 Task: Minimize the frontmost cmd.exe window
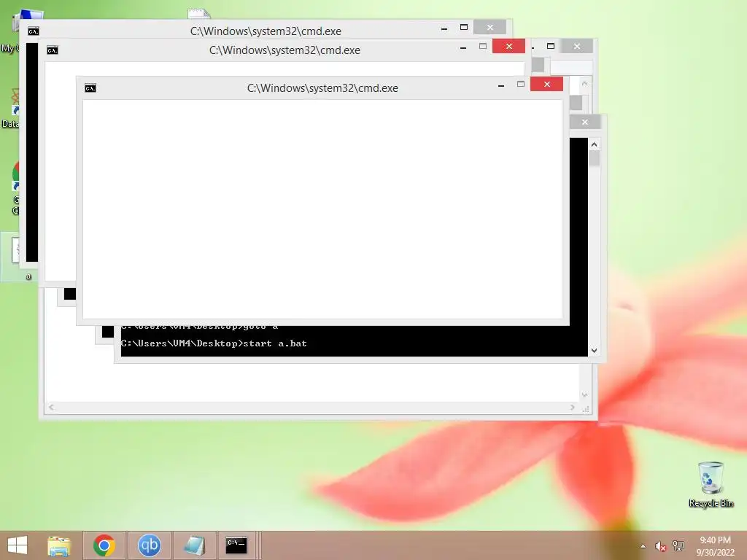[x=501, y=85]
